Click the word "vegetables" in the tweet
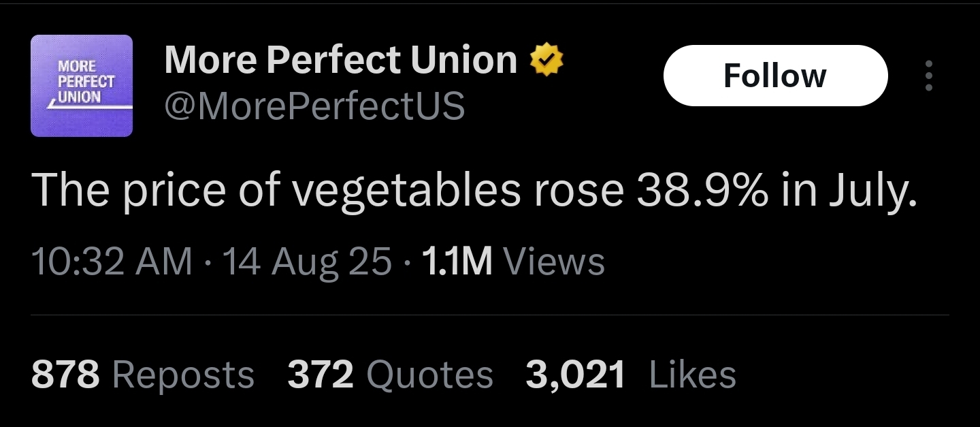Viewport: 980px width, 427px height. click(x=406, y=190)
